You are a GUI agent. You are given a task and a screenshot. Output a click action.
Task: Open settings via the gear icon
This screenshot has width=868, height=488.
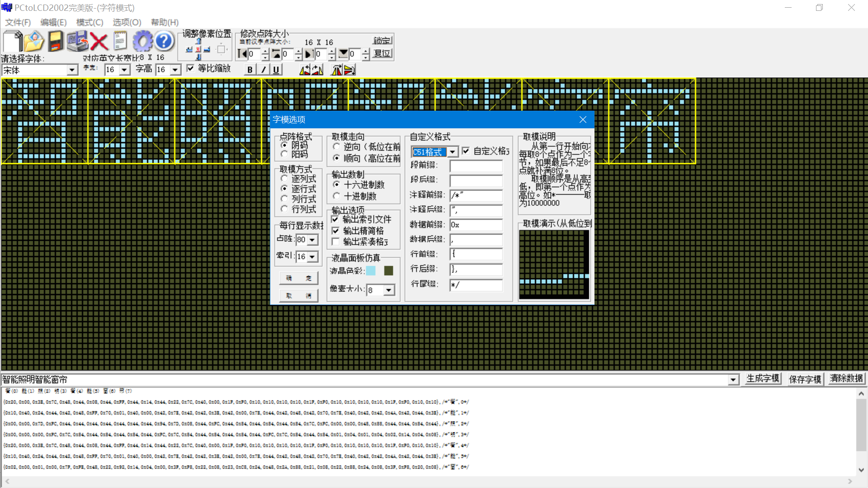pyautogui.click(x=143, y=41)
